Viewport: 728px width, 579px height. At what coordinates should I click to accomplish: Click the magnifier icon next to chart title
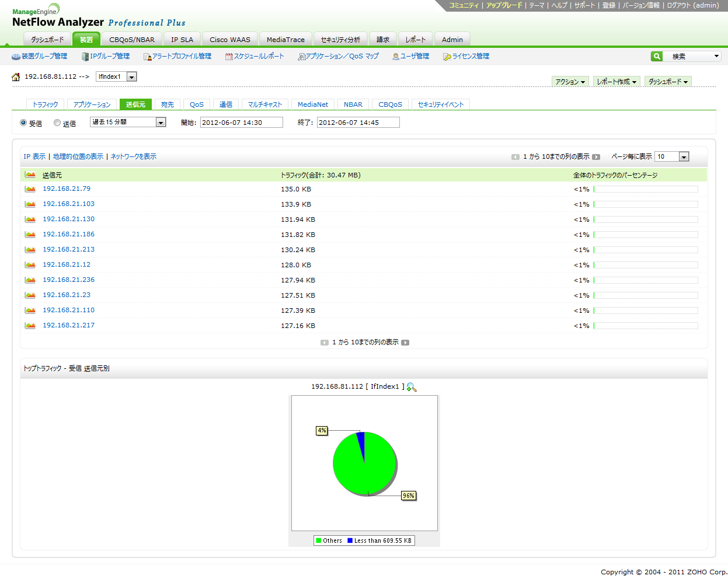point(412,387)
